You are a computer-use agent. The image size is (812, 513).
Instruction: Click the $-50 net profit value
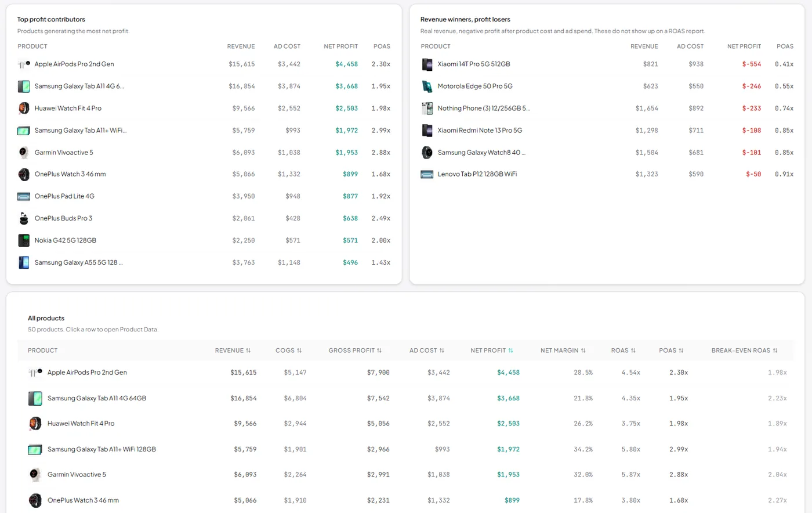(753, 174)
